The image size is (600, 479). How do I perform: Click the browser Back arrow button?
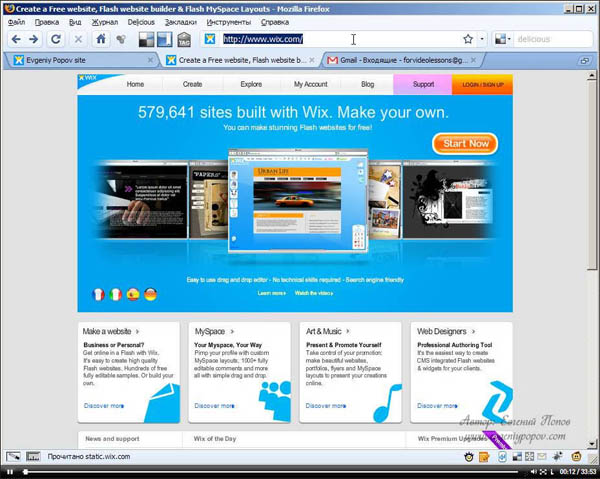coord(13,39)
